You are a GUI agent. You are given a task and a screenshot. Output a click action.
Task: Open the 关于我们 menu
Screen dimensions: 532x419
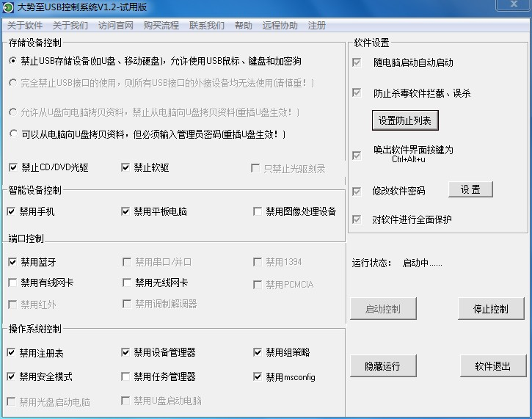pyautogui.click(x=70, y=26)
